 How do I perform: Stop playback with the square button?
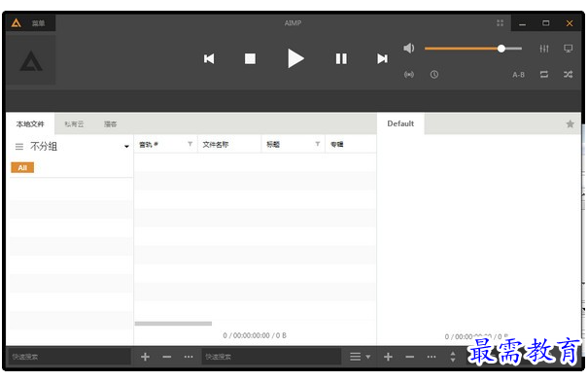[x=250, y=59]
